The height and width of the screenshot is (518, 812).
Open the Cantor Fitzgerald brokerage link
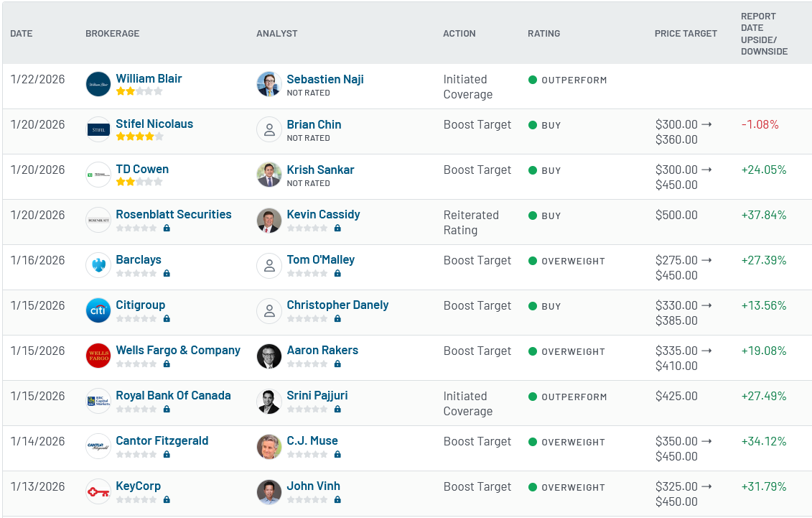coord(162,441)
